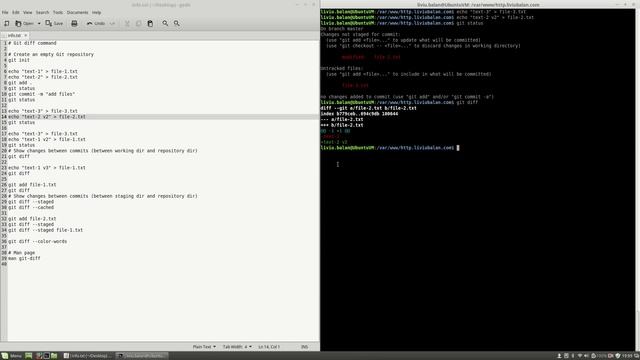Viewport: 640px width, 360px height.
Task: Click the Copy icon in gedit toolbar
Action: point(138,23)
